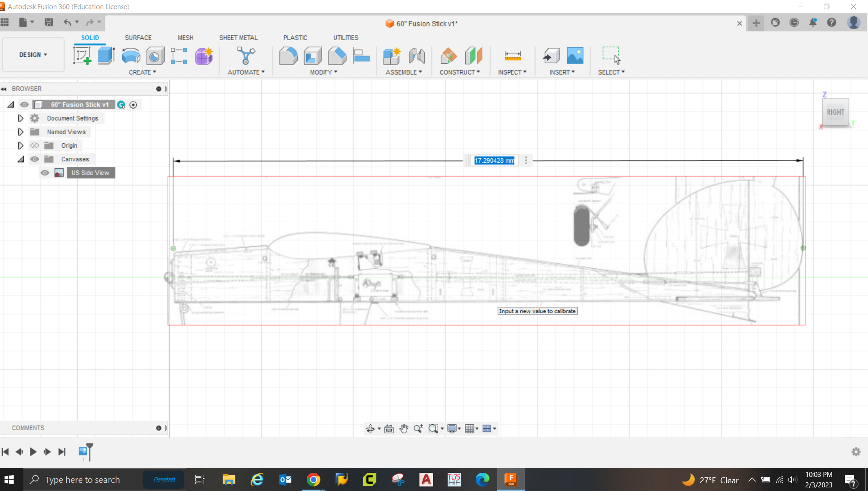This screenshot has width=868, height=491.
Task: Expand the Named Views folder
Action: (x=20, y=132)
